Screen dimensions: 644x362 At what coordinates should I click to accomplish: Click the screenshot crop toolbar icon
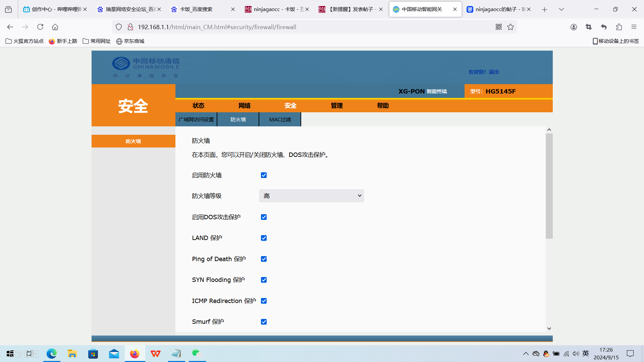coord(589,27)
